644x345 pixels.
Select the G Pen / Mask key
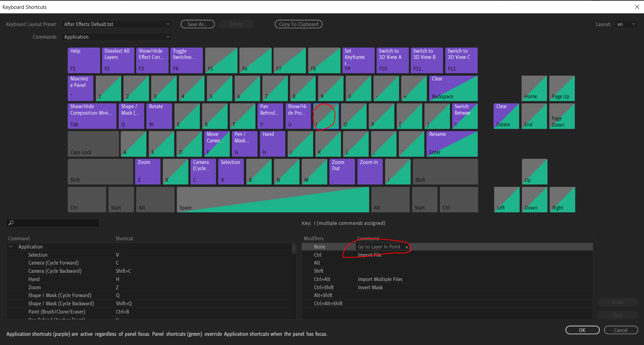point(245,144)
